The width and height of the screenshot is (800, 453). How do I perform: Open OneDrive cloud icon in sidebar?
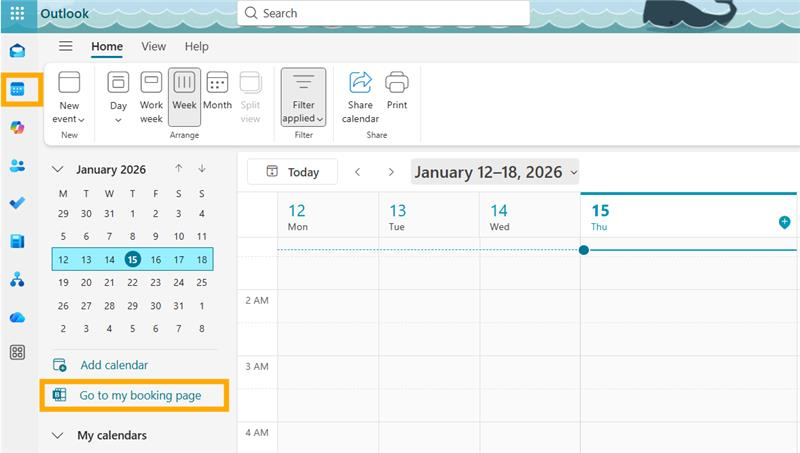coord(17,317)
